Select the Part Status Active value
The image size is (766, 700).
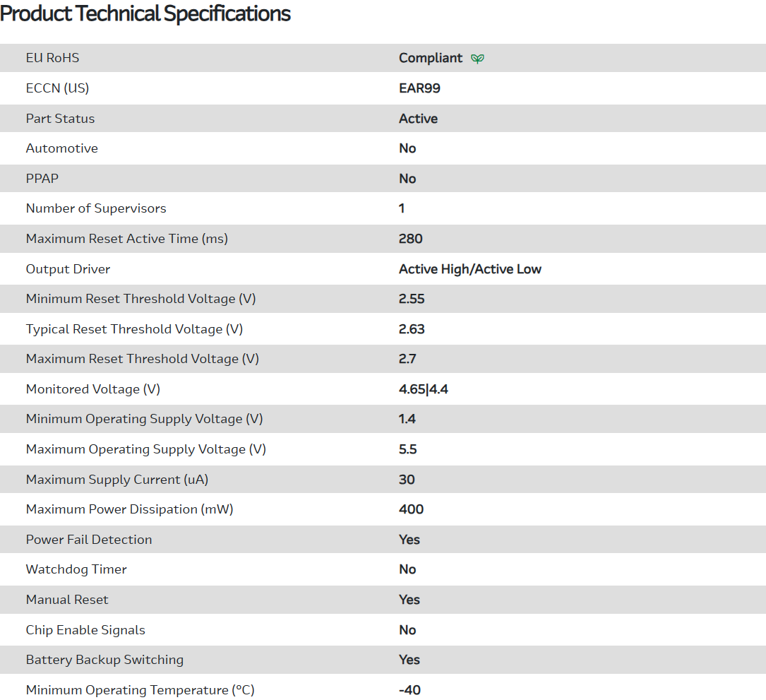pyautogui.click(x=418, y=119)
